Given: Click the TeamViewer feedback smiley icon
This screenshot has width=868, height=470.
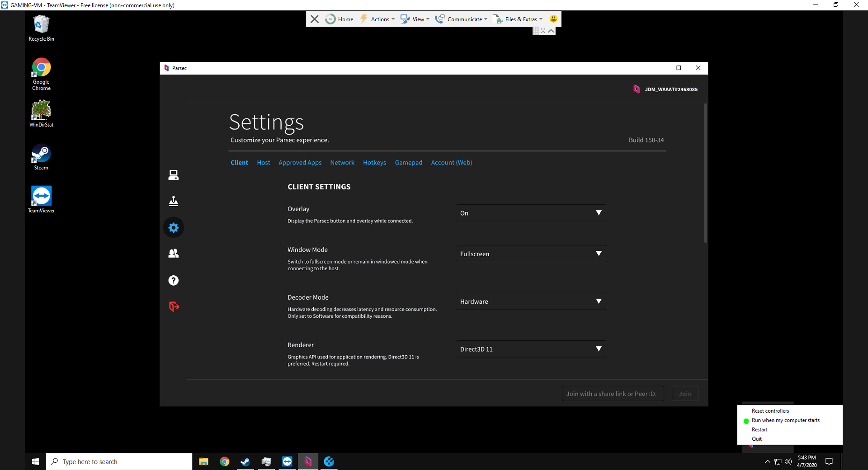Looking at the screenshot, I should (553, 19).
